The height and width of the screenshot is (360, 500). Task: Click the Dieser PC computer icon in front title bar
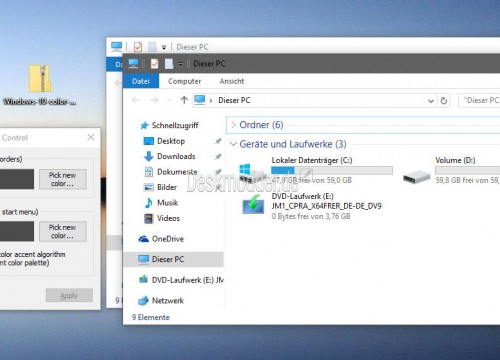pyautogui.click(x=134, y=63)
